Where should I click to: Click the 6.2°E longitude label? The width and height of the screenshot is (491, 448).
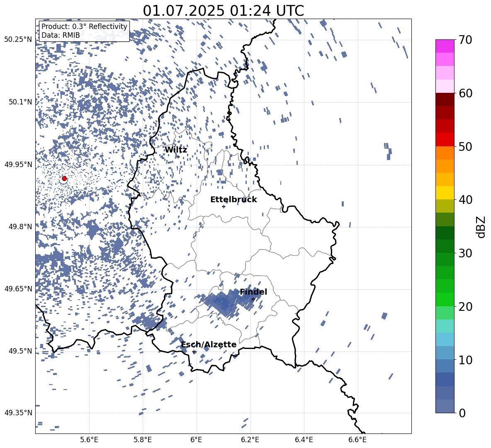[250, 440]
